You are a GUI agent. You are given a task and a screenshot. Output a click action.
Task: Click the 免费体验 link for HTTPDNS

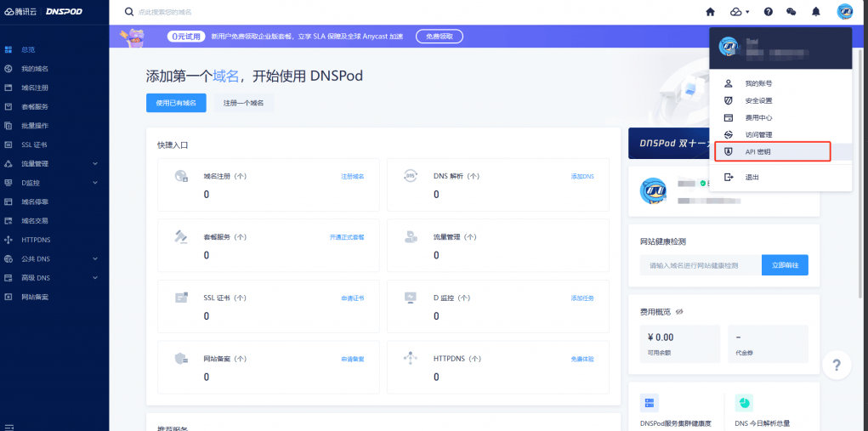(582, 359)
